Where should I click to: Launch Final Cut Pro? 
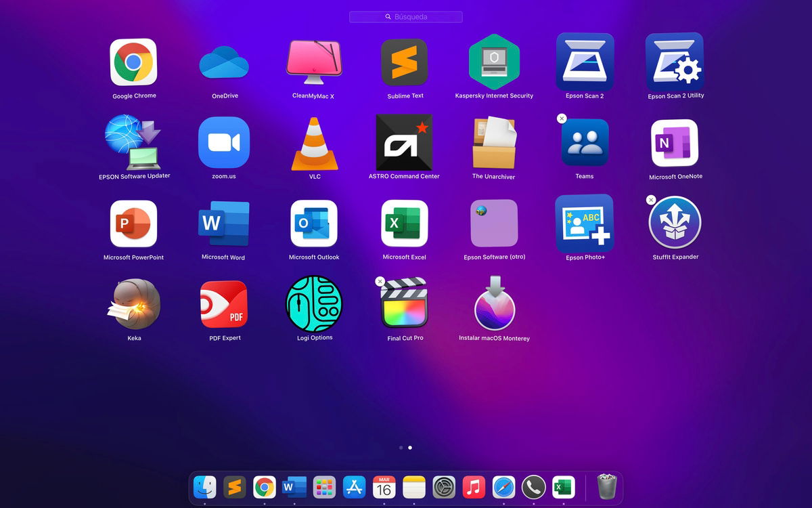pos(404,305)
